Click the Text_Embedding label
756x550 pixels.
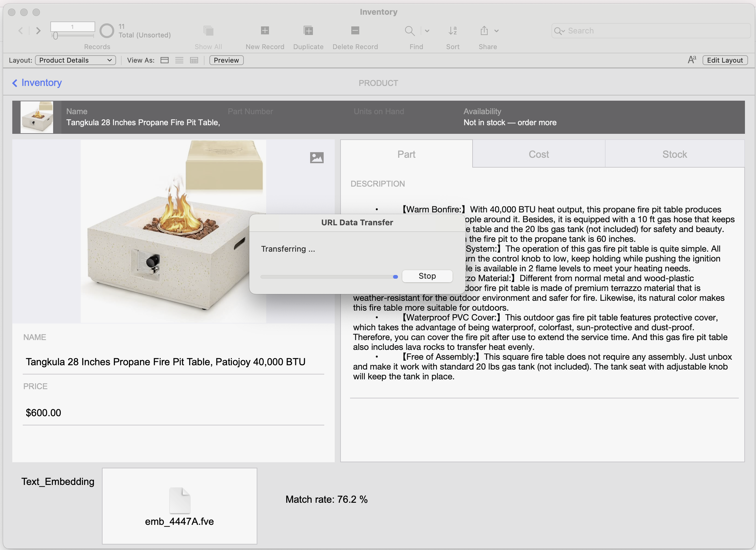58,482
